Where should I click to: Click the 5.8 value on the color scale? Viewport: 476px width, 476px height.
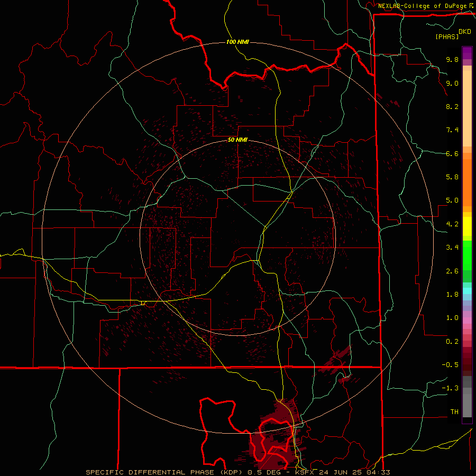click(x=452, y=177)
